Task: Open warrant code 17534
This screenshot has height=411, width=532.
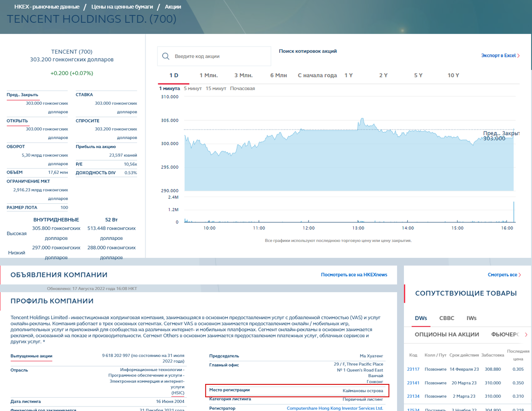Action: [413, 409]
